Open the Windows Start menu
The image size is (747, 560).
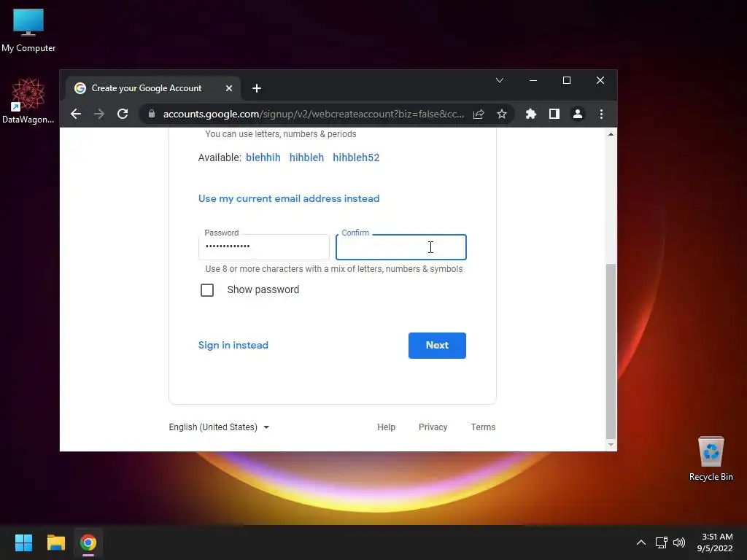tap(23, 542)
